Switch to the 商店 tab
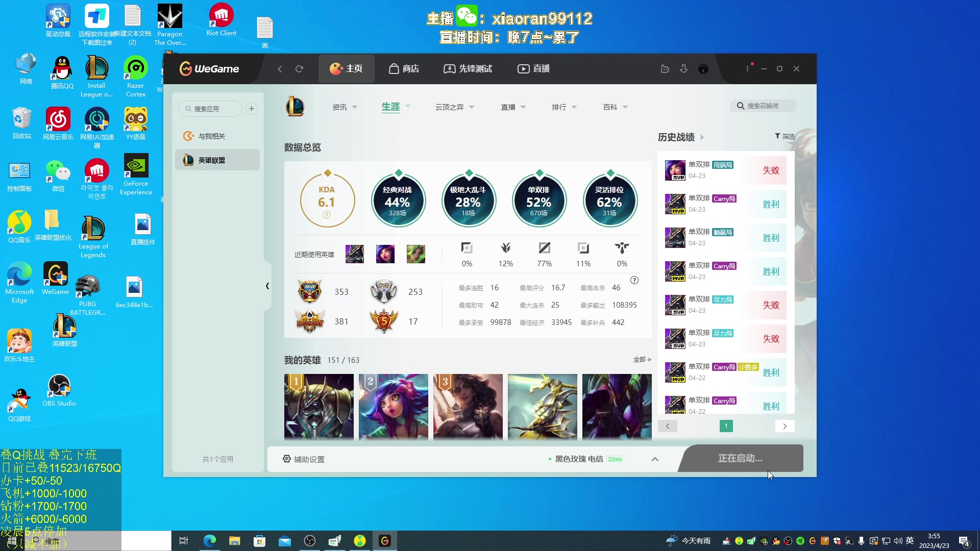This screenshot has width=980, height=551. [x=404, y=69]
